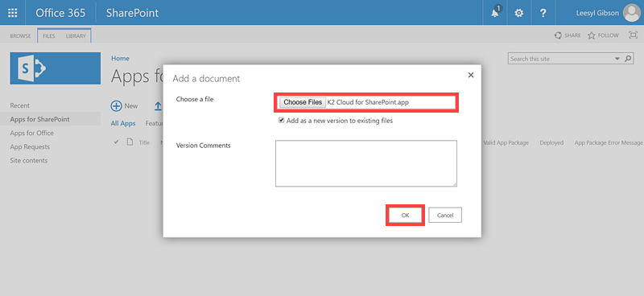Screen dimensions: 644x296
Task: Click the selected file name K2 Cloud for SharePoint.app
Action: click(x=368, y=102)
